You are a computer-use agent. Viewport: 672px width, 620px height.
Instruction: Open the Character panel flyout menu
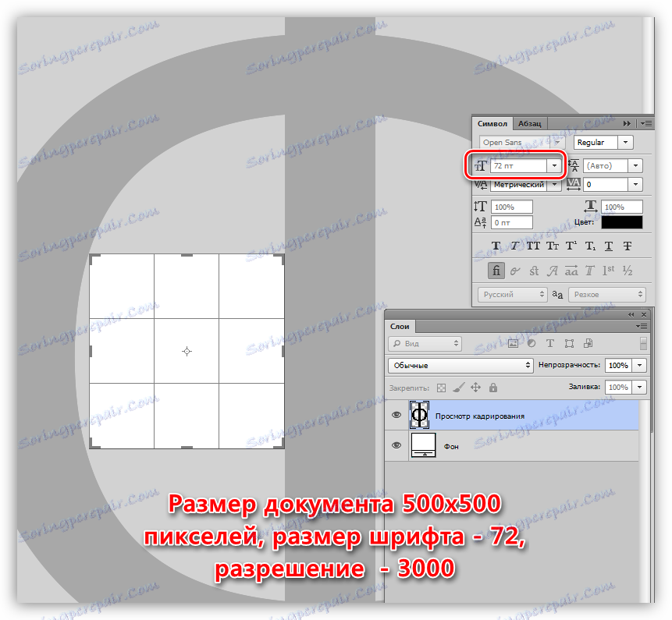(x=647, y=124)
